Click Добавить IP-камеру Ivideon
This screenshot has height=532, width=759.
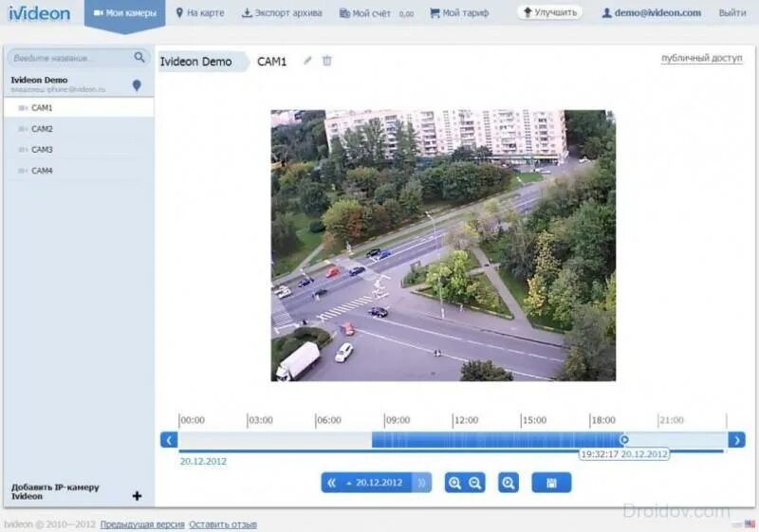(x=55, y=491)
